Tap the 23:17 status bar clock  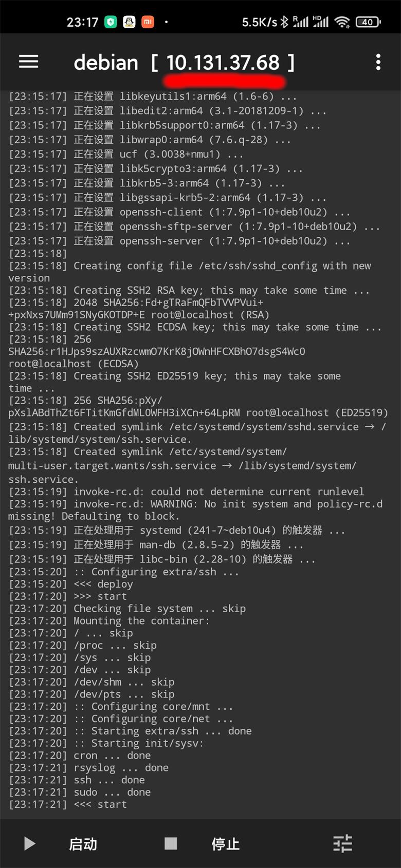click(x=82, y=22)
